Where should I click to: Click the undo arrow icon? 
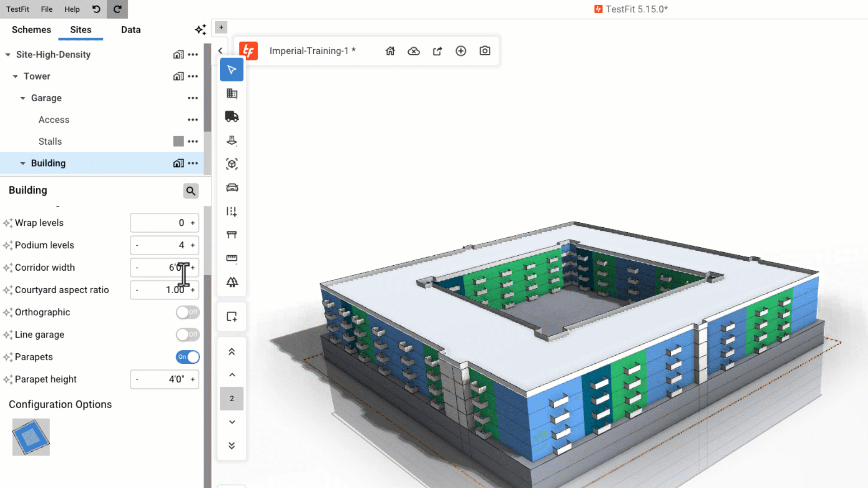(96, 9)
